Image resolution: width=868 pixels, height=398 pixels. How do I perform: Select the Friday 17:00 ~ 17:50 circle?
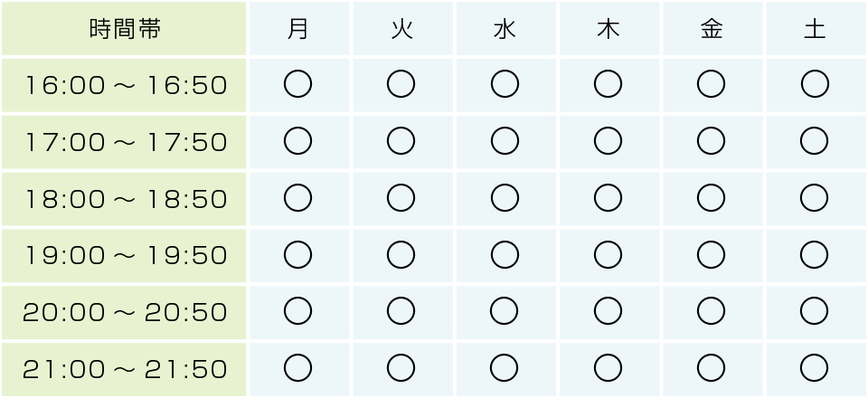click(711, 140)
